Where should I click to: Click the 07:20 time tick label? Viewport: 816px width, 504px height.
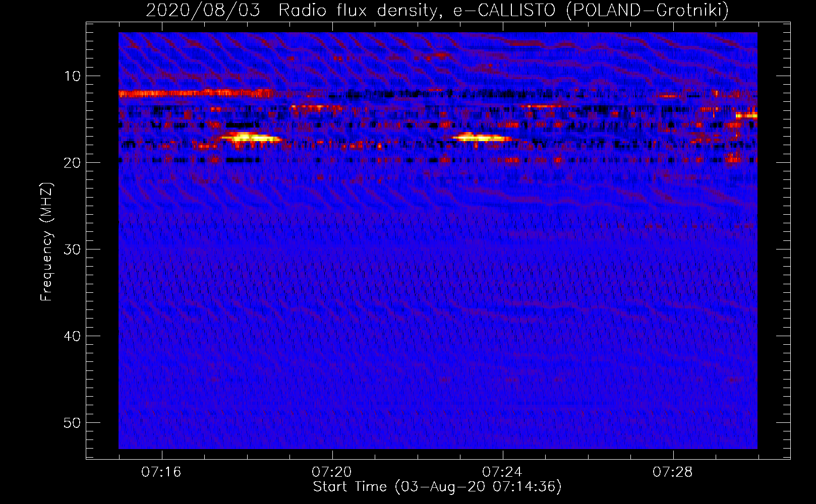click(332, 472)
